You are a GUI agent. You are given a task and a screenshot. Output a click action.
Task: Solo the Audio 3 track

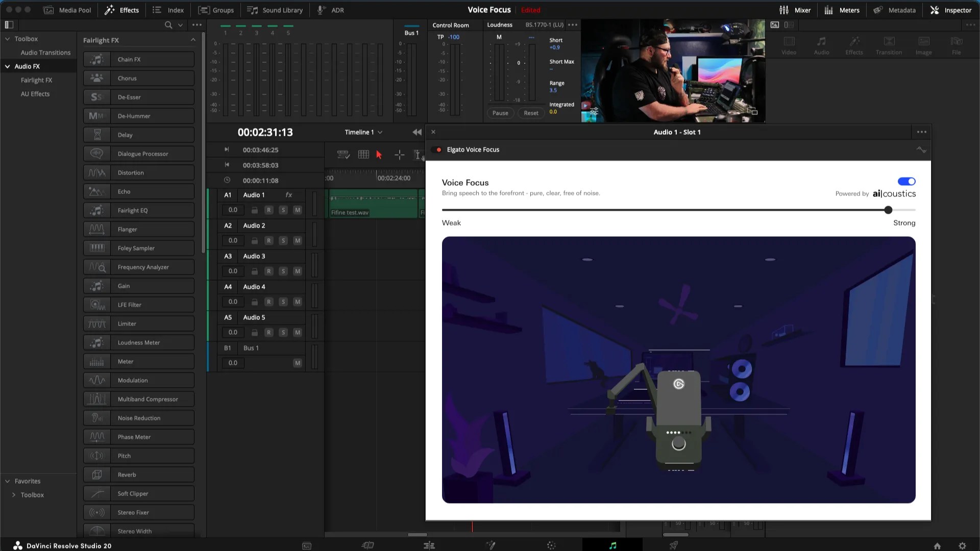point(283,271)
